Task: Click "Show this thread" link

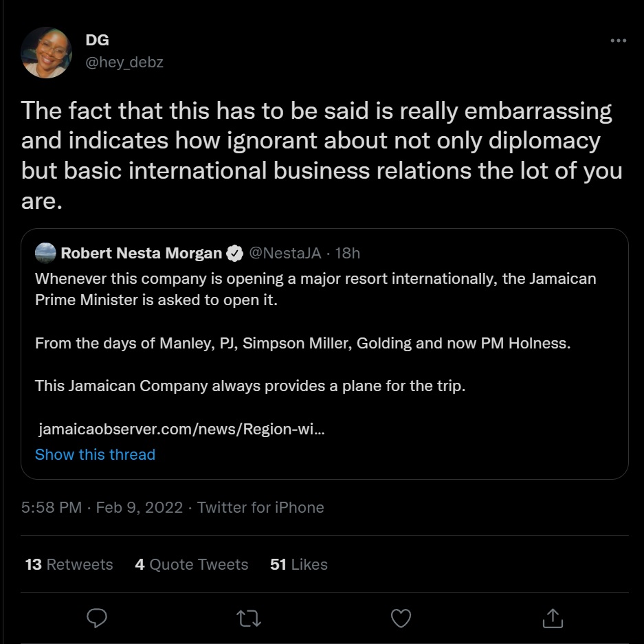Action: (95, 454)
